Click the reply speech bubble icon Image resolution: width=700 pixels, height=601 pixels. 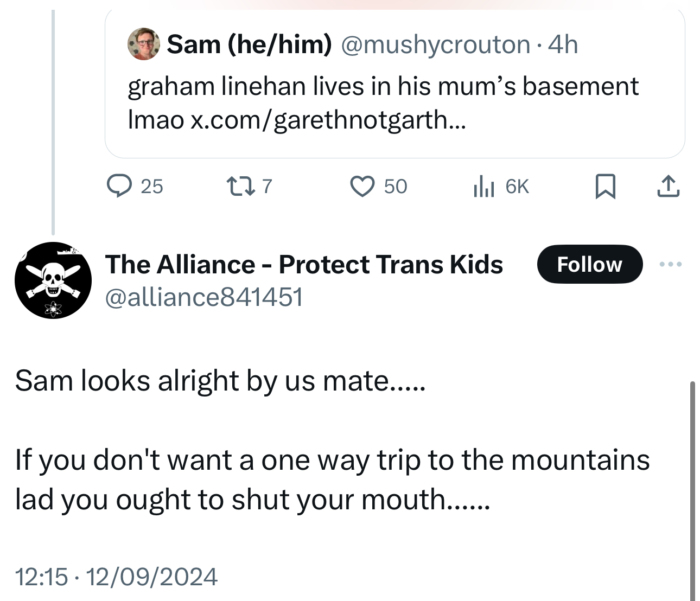[x=119, y=187]
